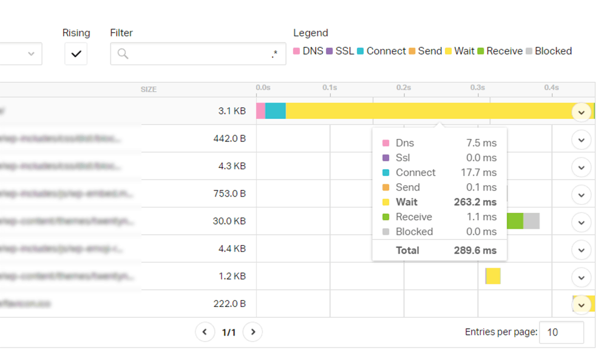607x364 pixels.
Task: Expand the 30.0 KB request row chevron
Action: click(x=581, y=223)
